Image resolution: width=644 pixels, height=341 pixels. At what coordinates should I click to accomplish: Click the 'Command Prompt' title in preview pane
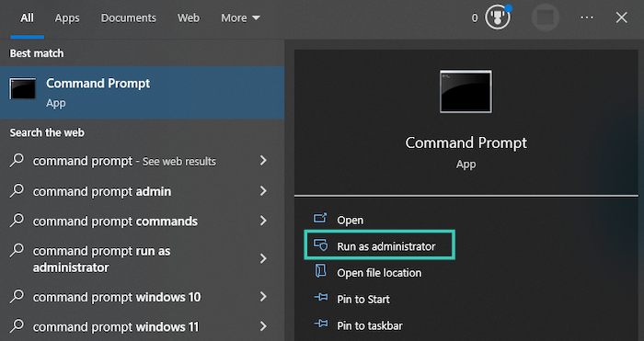(466, 142)
